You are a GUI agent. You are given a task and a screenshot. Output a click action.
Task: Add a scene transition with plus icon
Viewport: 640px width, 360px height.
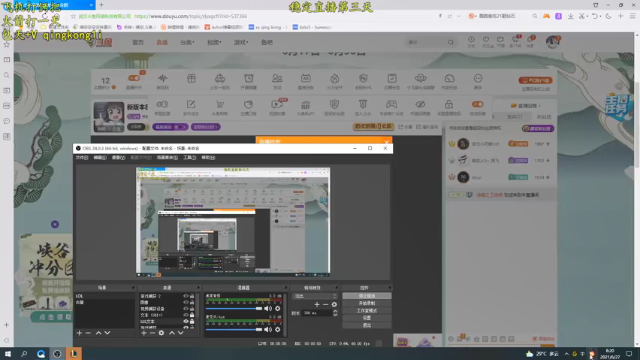pyautogui.click(x=317, y=304)
